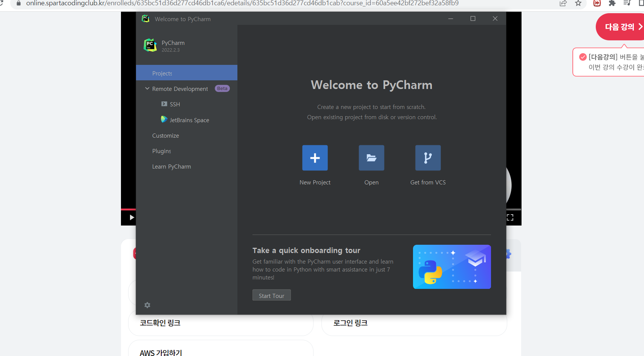Click the PyCharm version 2022.2.3 text
644x356 pixels.
pos(171,50)
